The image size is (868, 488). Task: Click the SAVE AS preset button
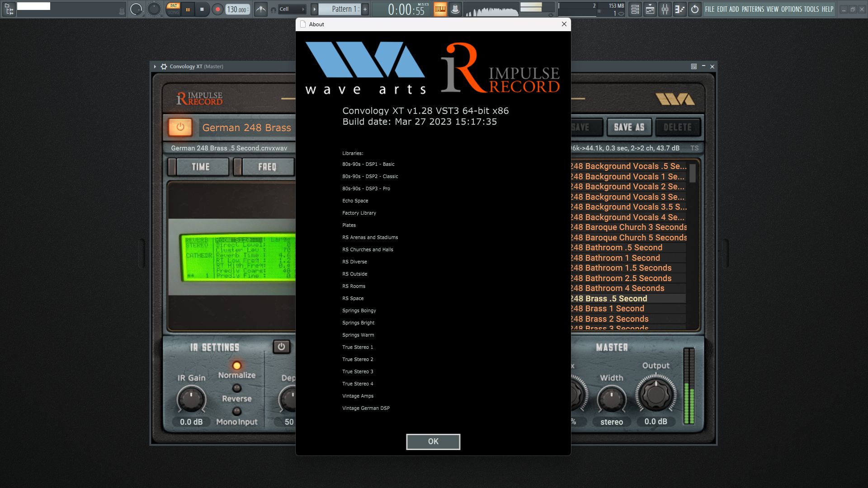coord(629,127)
